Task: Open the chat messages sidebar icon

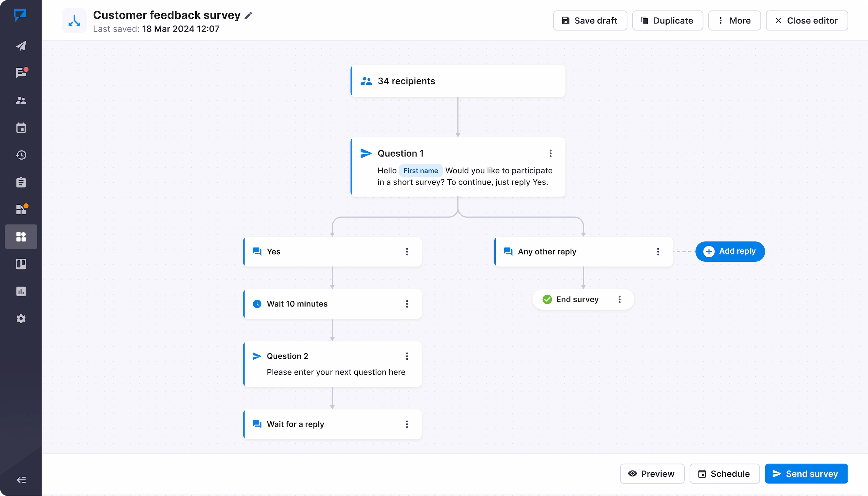Action: 21,73
